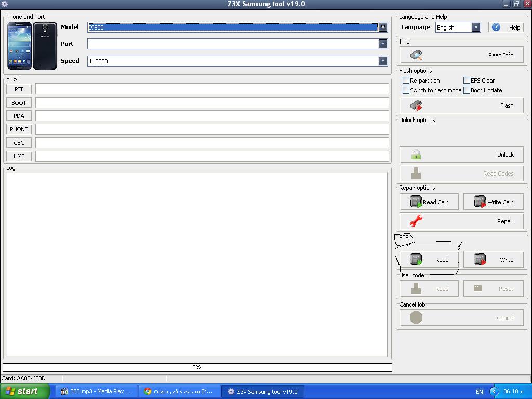Click the red wrench Repair icon

(x=416, y=221)
